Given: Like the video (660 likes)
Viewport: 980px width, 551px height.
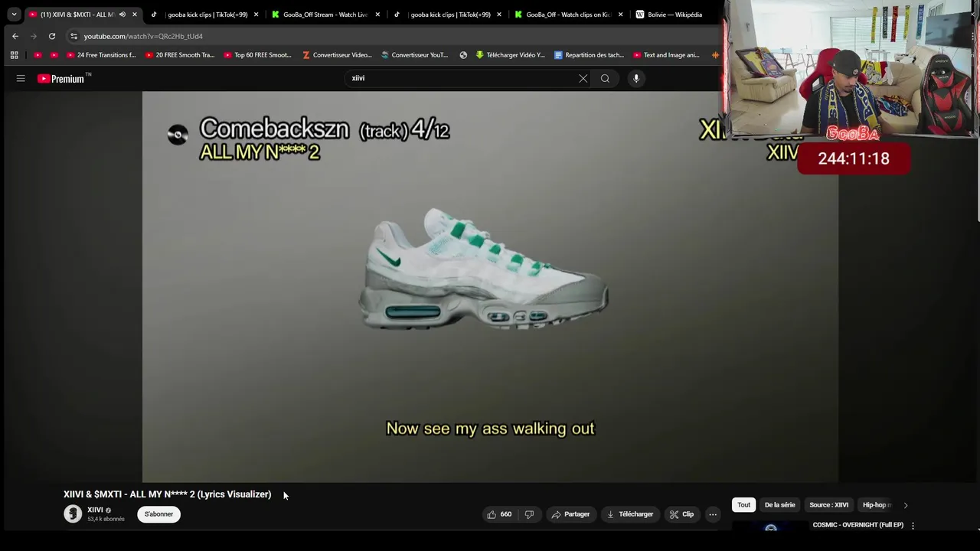Looking at the screenshot, I should tap(499, 514).
